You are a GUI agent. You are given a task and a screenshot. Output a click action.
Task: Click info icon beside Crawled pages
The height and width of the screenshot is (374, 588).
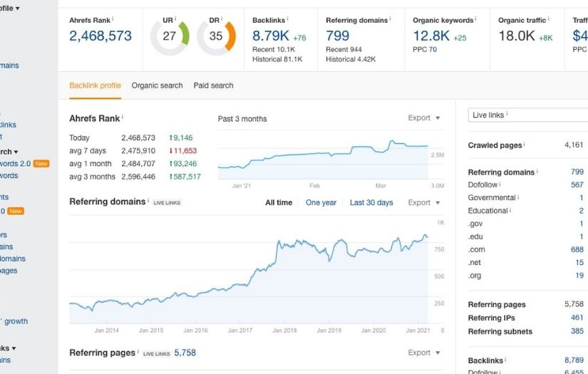525,145
